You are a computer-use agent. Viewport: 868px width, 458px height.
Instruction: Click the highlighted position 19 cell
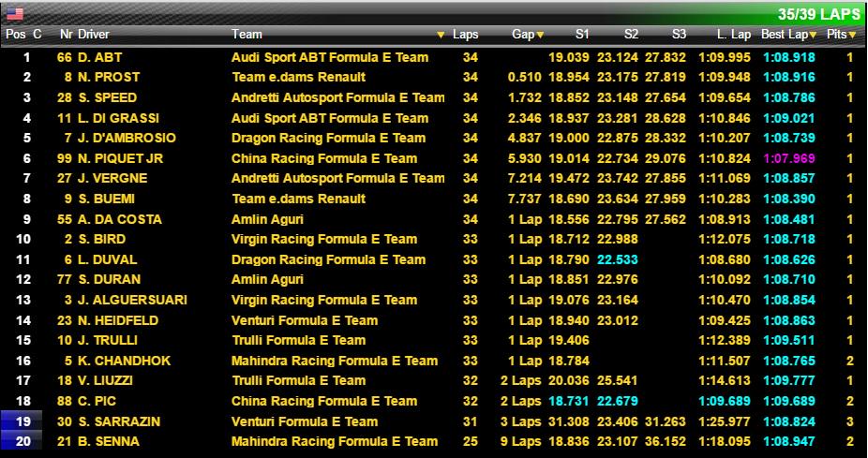click(x=22, y=422)
